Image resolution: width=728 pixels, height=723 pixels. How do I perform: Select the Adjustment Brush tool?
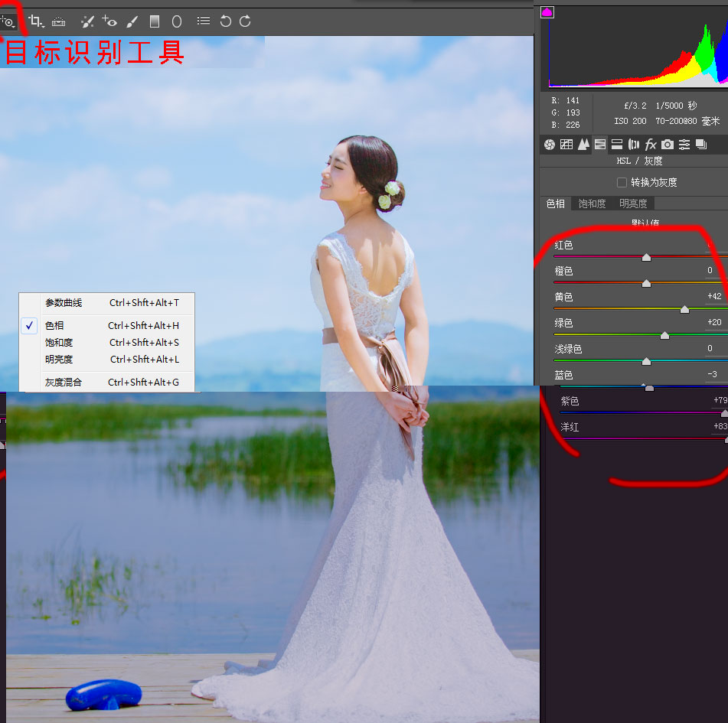pos(132,21)
